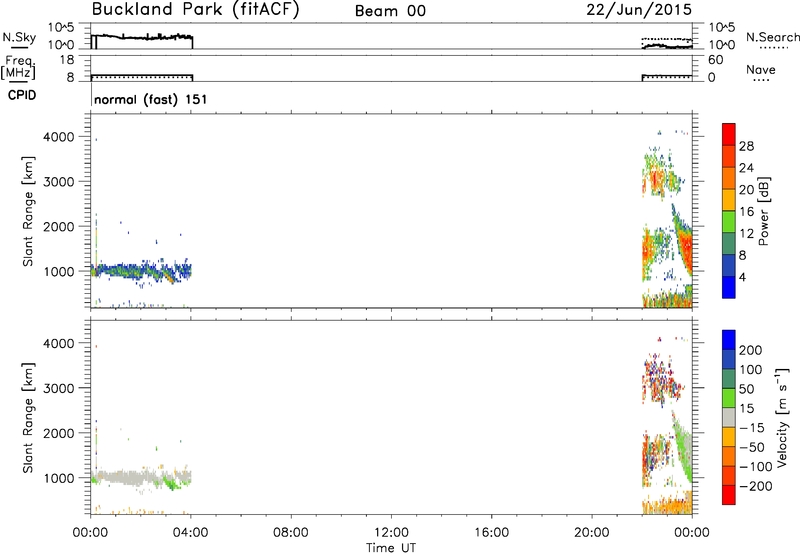
Task: Select the text normal (fast) 151
Action: tap(151, 99)
